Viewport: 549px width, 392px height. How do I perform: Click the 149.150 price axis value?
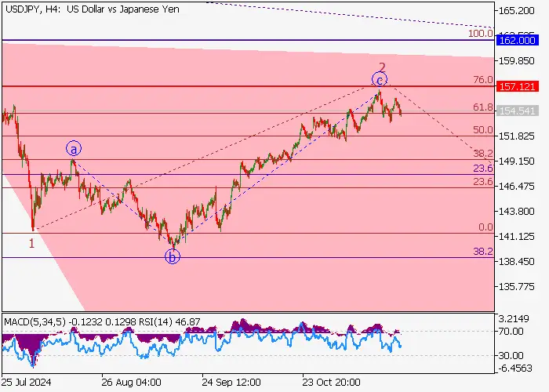pos(517,162)
